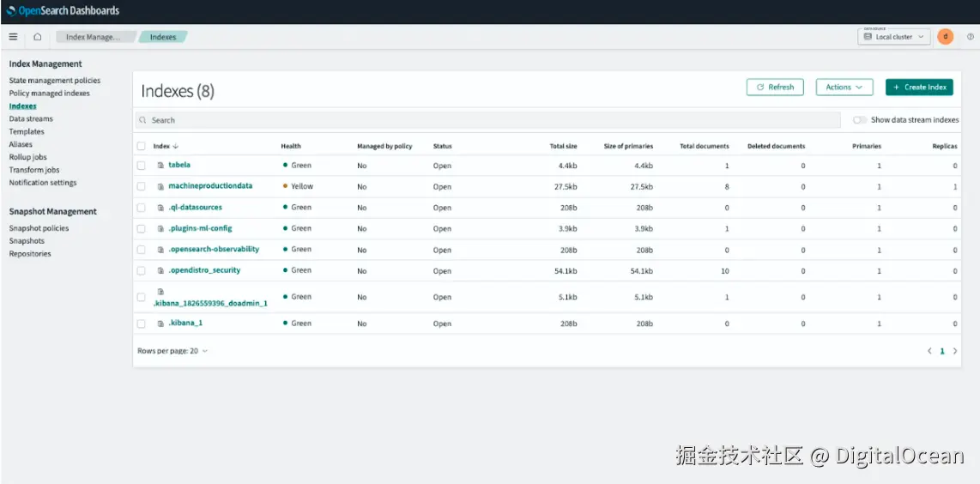Open the .opendistro_security index link
The image size is (980, 484).
[204, 270]
